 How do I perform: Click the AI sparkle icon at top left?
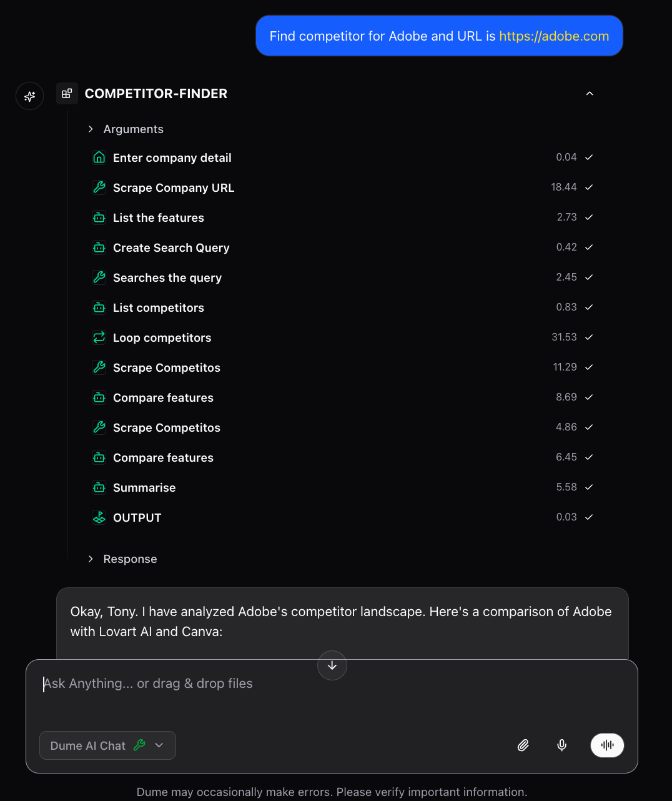(29, 96)
